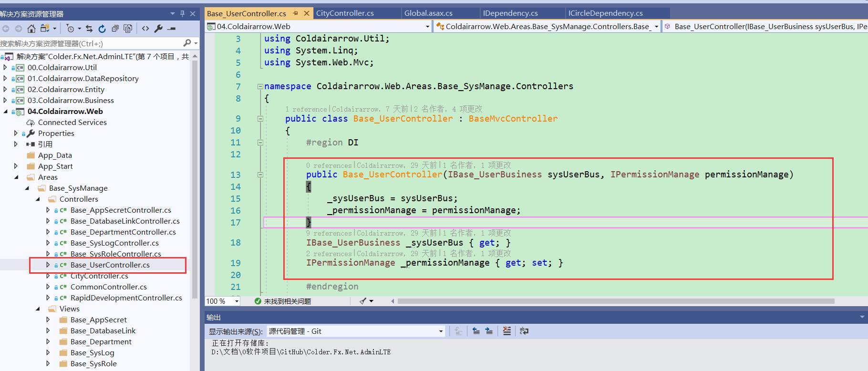This screenshot has width=868, height=371.
Task: Clear all output with red X icon
Action: pyautogui.click(x=506, y=331)
